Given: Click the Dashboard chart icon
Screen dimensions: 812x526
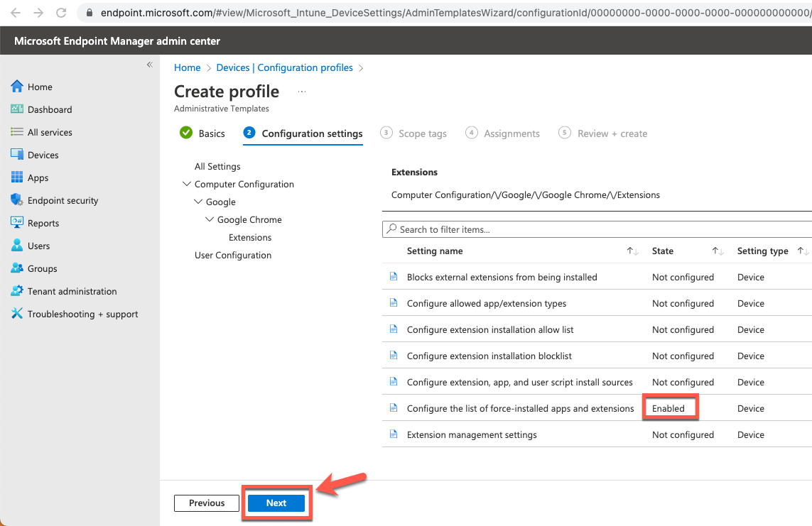Looking at the screenshot, I should [x=17, y=109].
